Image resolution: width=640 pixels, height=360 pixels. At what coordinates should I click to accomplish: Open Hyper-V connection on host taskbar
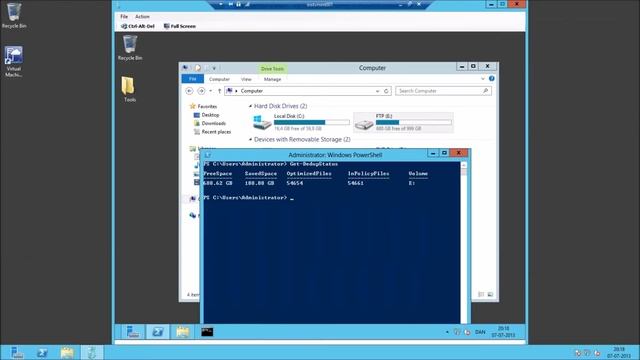click(x=92, y=353)
